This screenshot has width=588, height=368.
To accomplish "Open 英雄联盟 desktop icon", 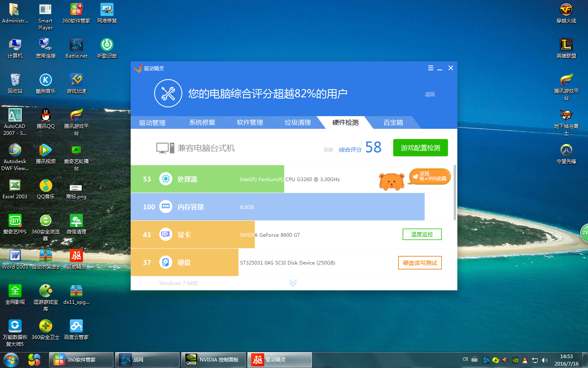I will pyautogui.click(x=566, y=48).
